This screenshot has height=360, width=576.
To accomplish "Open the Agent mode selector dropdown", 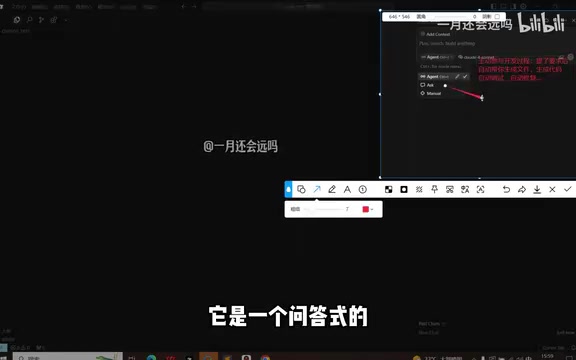I will [437, 57].
